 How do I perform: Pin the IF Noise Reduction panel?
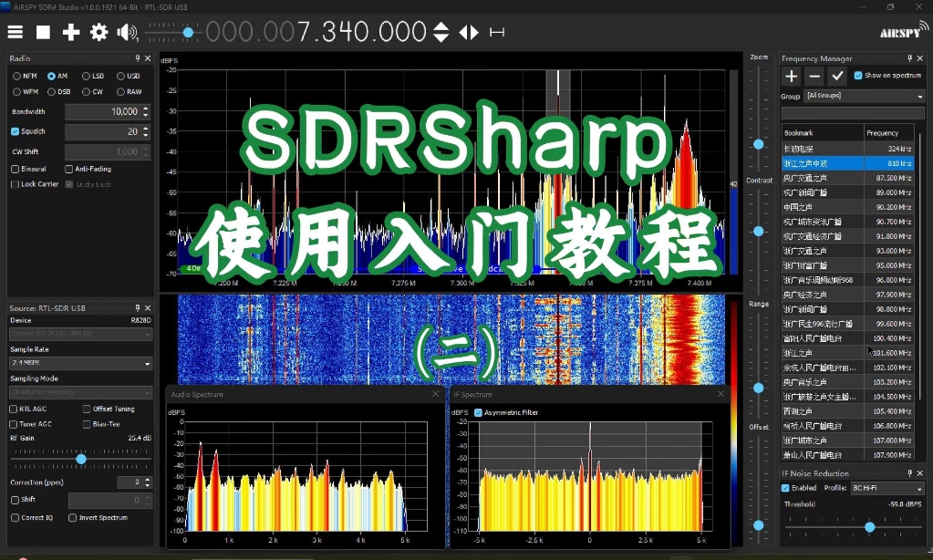(910, 473)
